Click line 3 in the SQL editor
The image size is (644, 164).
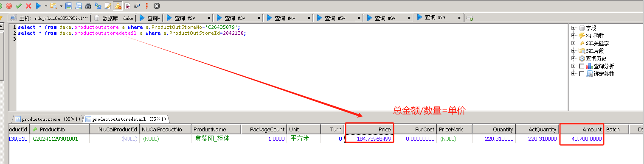click(x=292, y=39)
